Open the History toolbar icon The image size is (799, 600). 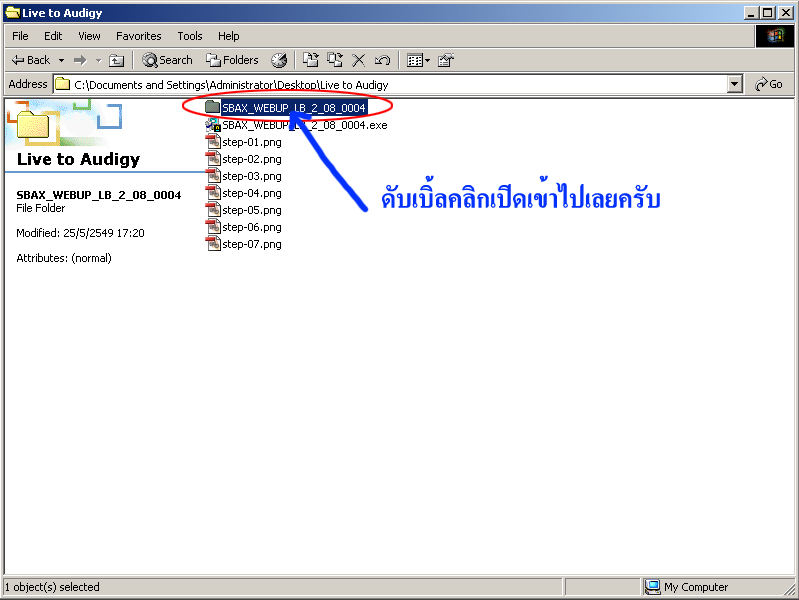coord(279,60)
